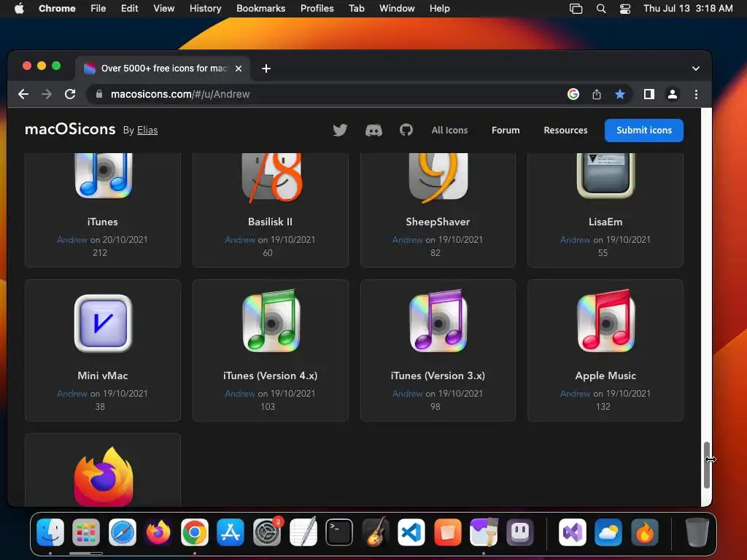Open Chrome three-dot menu
This screenshot has height=560, width=747.
pos(696,94)
